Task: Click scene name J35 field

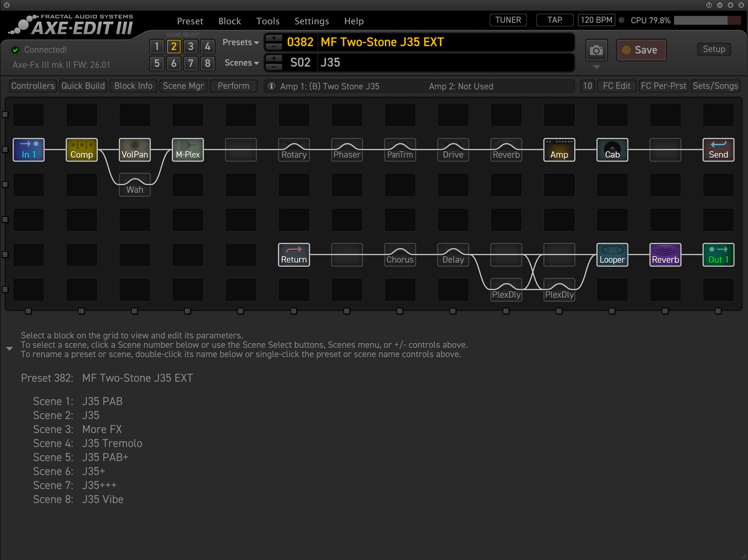Action: pos(446,63)
